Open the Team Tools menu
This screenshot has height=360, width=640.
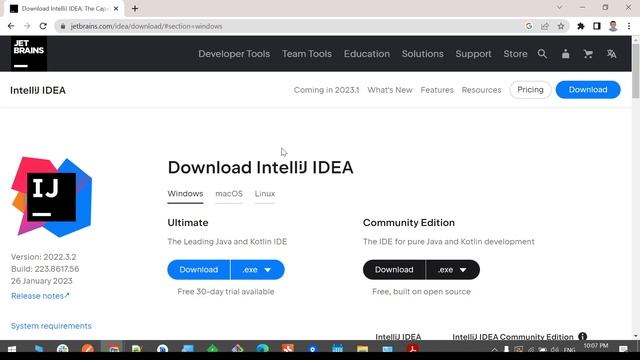click(x=307, y=54)
